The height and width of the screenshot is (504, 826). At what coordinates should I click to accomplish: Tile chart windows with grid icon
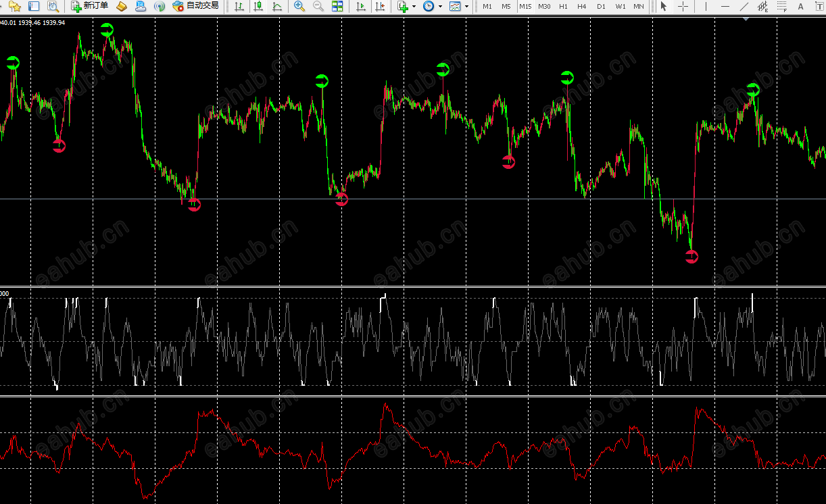(x=337, y=6)
